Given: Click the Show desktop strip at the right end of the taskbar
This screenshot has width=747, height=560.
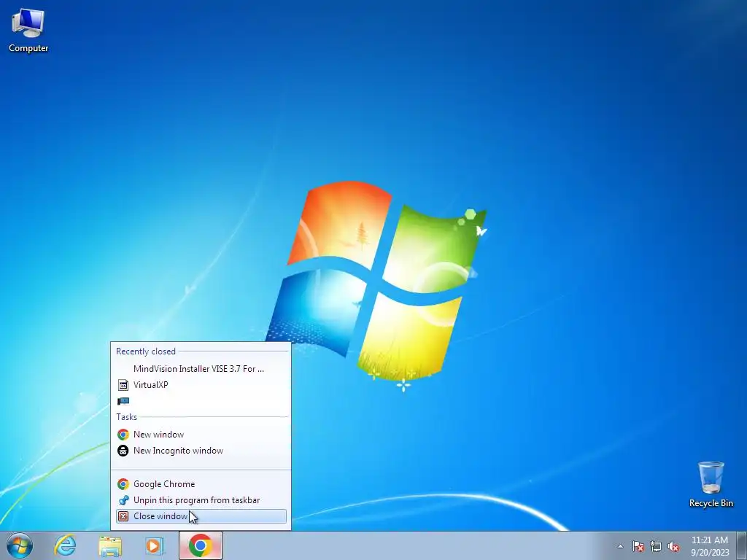Looking at the screenshot, I should tap(742, 545).
